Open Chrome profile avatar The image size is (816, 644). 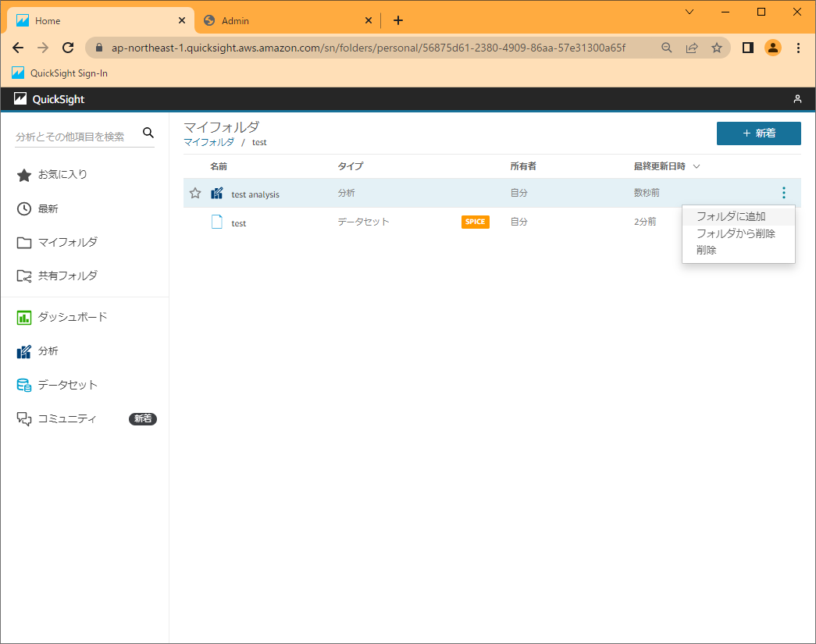point(773,48)
